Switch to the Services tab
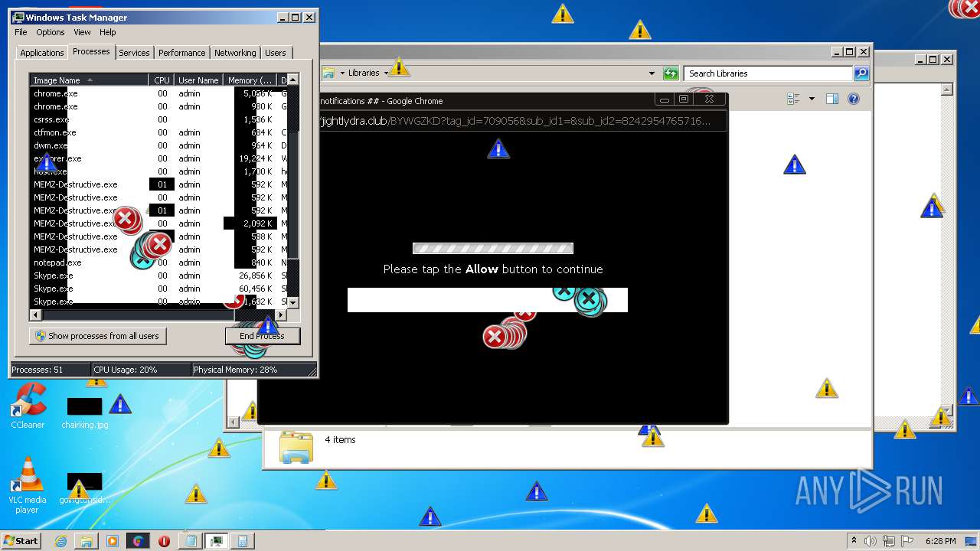The image size is (980, 551). point(134,53)
